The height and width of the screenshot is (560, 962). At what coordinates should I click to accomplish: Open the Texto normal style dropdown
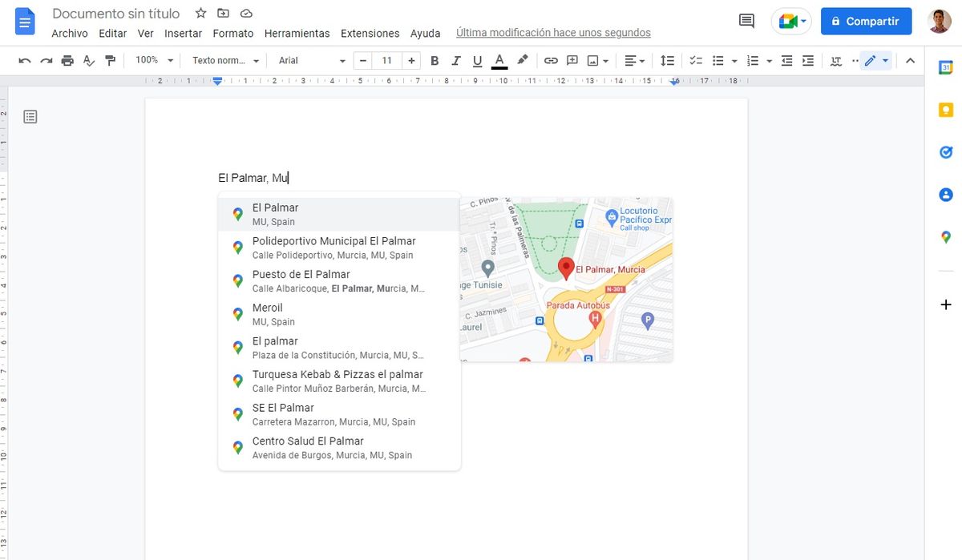223,60
